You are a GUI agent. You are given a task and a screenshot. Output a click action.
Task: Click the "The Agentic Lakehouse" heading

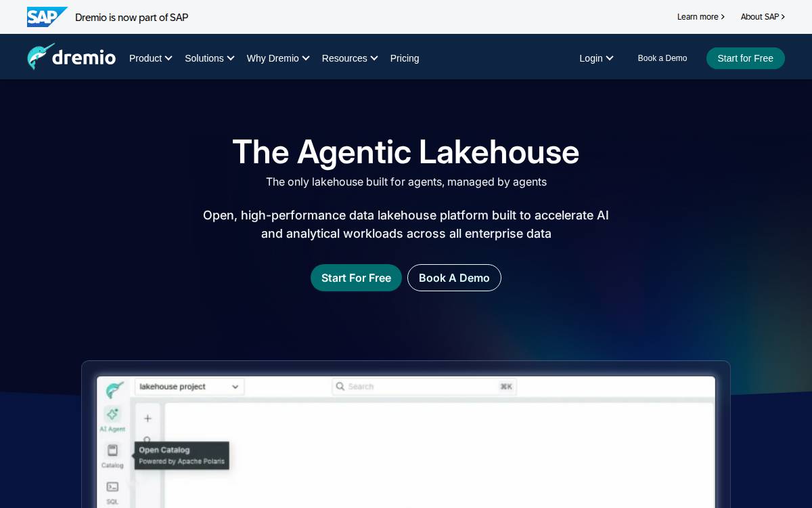tap(406, 152)
